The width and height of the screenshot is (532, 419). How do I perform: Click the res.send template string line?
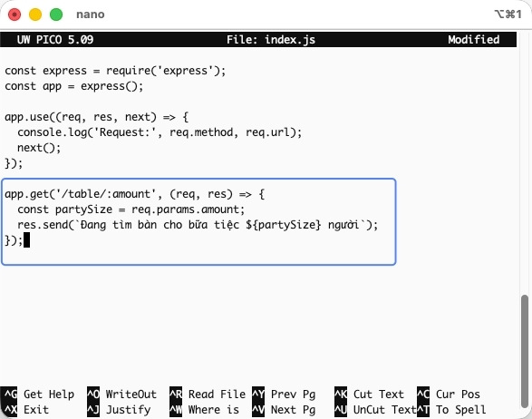coord(198,225)
